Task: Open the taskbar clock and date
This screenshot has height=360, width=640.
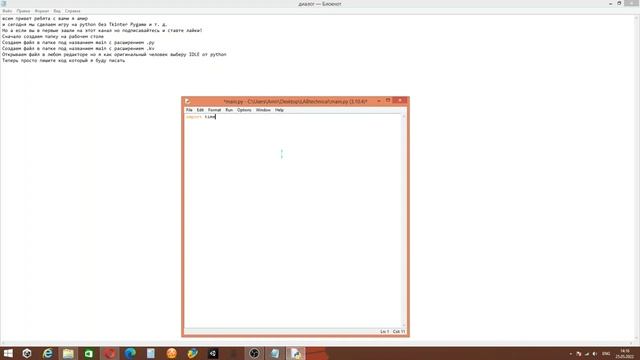Action: (625, 353)
